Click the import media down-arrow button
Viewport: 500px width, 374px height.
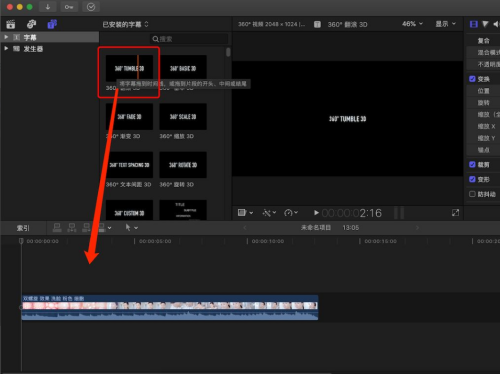(x=48, y=7)
